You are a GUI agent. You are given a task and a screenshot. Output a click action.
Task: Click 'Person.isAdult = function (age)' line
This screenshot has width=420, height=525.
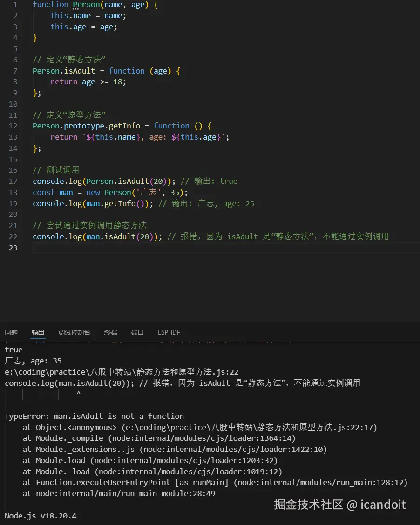(106, 71)
